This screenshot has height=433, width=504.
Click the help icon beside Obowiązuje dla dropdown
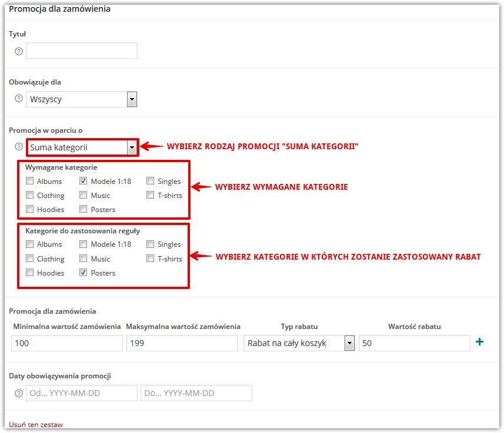click(19, 99)
